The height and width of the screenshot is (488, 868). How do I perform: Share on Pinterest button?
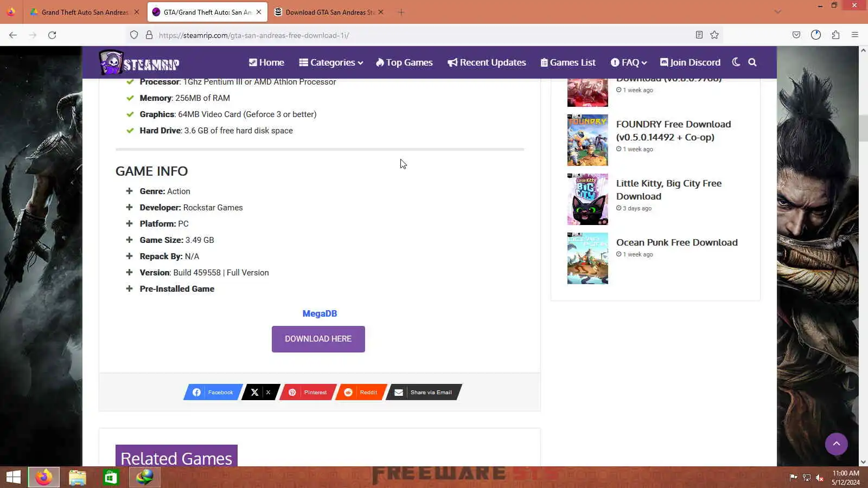click(x=308, y=392)
